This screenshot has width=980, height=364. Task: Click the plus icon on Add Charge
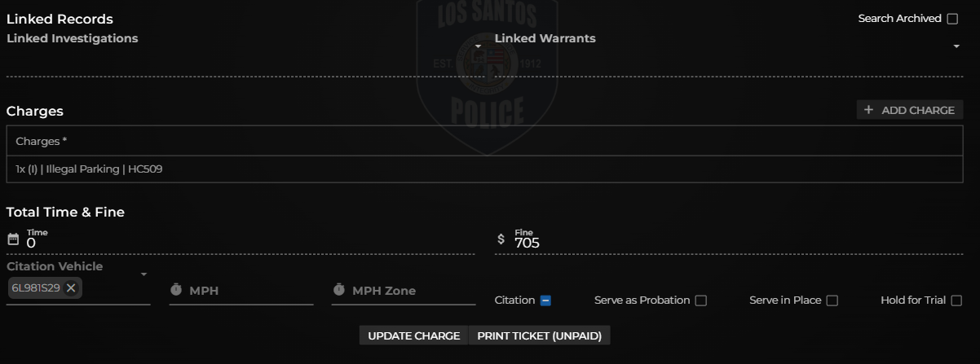pyautogui.click(x=868, y=110)
